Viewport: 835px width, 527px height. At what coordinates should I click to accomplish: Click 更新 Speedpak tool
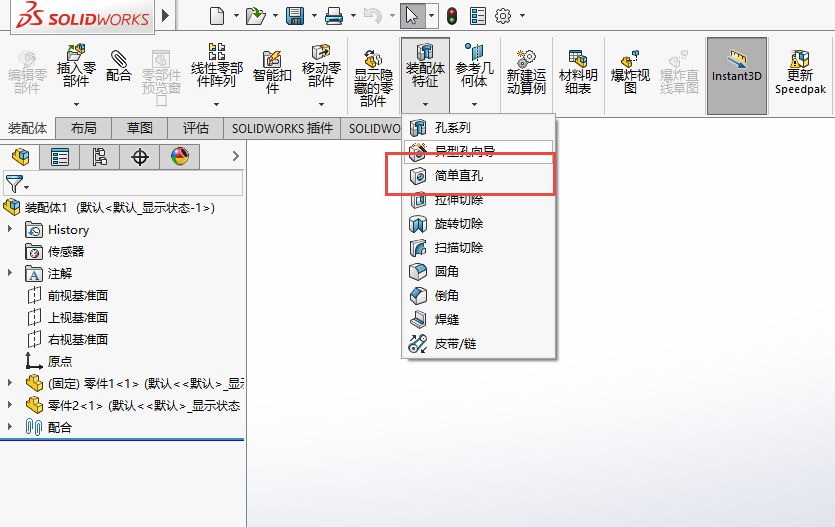(x=800, y=72)
